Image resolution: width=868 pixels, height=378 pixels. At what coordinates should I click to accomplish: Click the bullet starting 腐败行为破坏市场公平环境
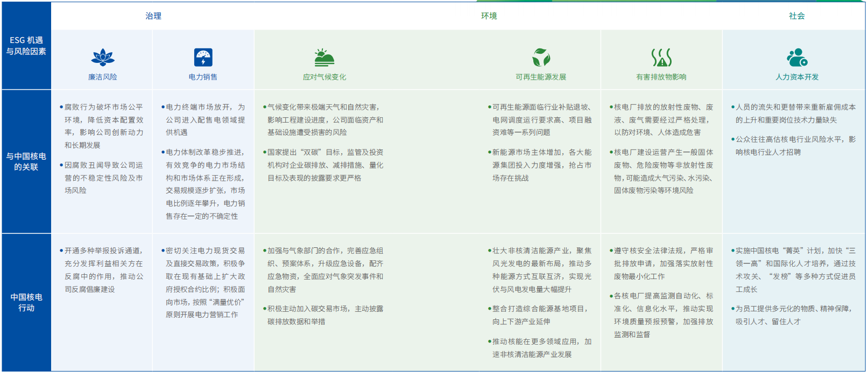pos(102,126)
